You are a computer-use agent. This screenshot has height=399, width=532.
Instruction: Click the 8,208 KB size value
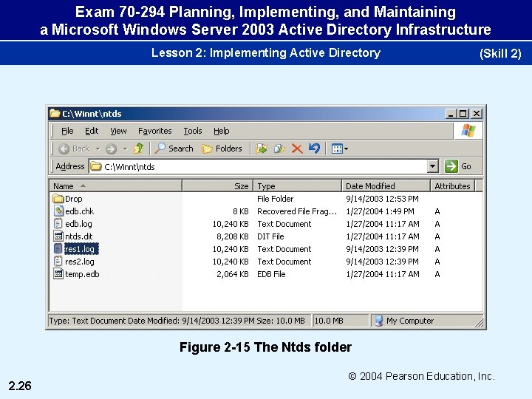[x=233, y=236]
